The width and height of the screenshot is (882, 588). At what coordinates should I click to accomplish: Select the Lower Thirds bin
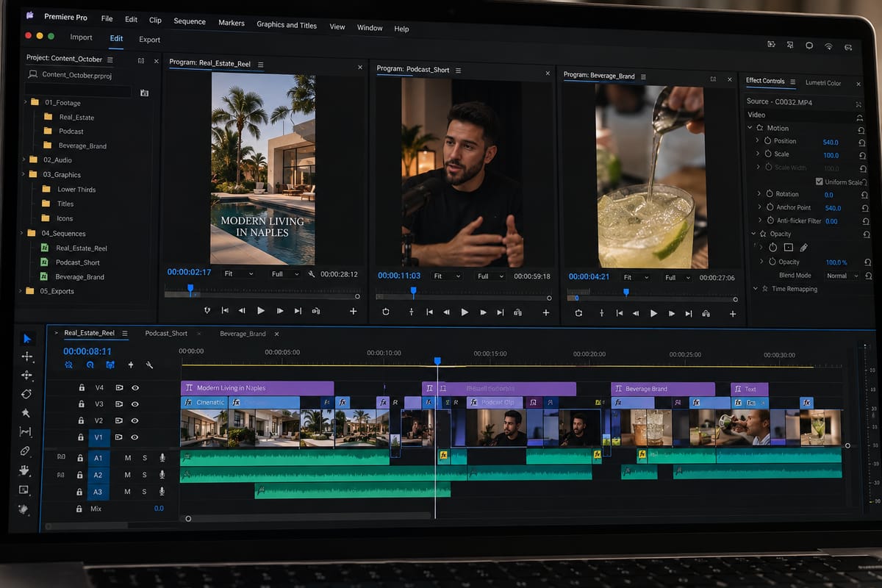click(76, 190)
